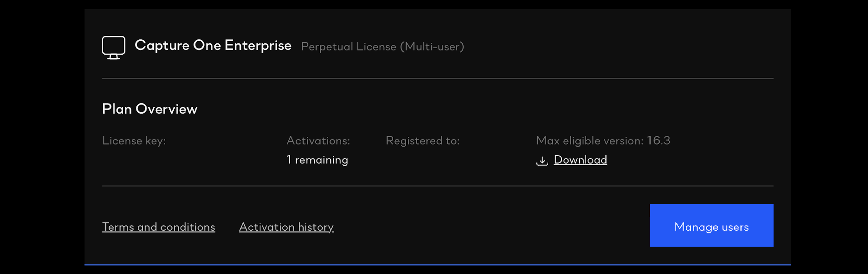Viewport: 868px width, 274px height.
Task: Click the divider line above Terms and conditions
Action: coord(437,186)
